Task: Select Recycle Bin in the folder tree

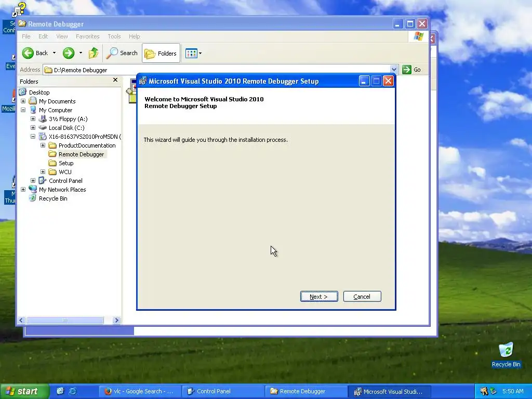Action: (x=53, y=198)
